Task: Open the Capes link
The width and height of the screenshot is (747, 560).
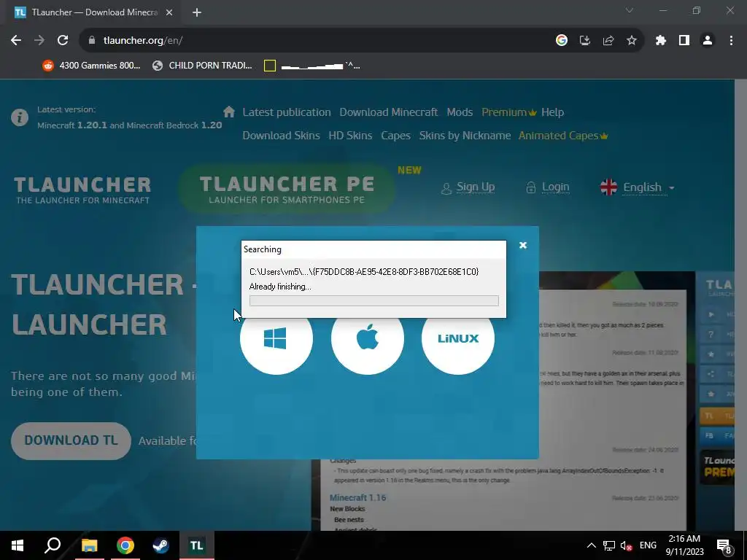Action: tap(395, 135)
